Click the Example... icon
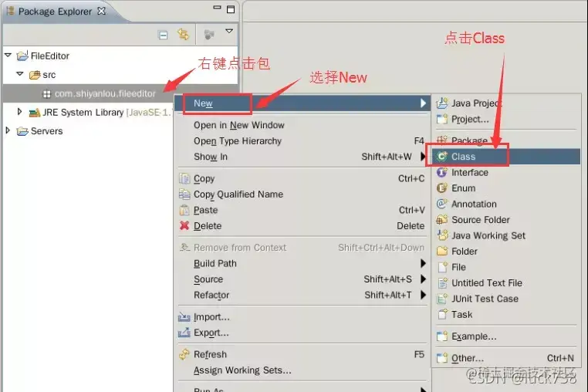The image size is (588, 392). (442, 336)
